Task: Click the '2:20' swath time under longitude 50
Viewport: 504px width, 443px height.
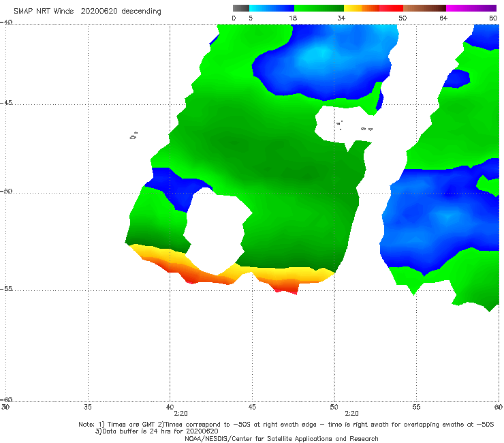Action: pyautogui.click(x=351, y=414)
